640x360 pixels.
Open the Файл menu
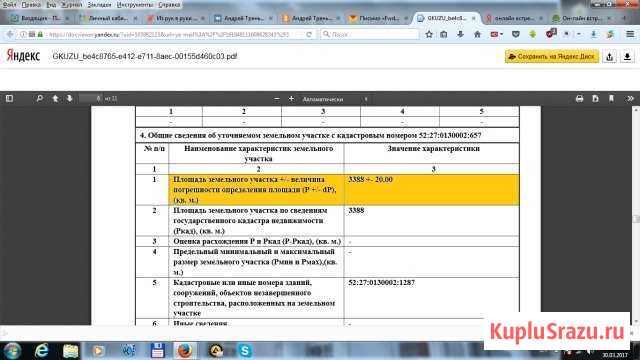(9, 4)
